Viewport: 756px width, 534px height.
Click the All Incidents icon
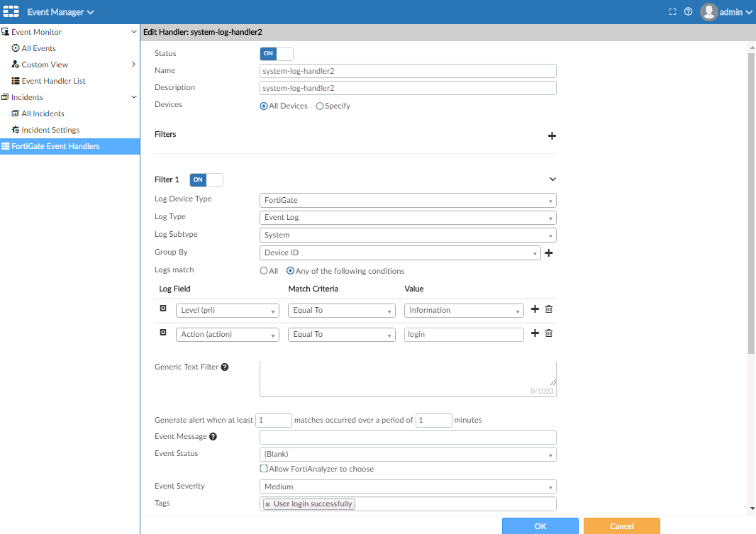pos(16,113)
